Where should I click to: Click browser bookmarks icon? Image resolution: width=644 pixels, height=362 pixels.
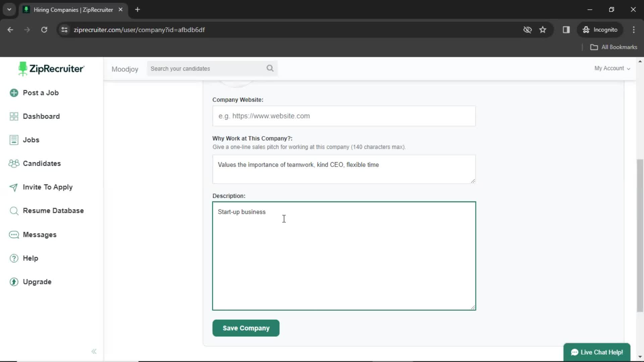[543, 29]
